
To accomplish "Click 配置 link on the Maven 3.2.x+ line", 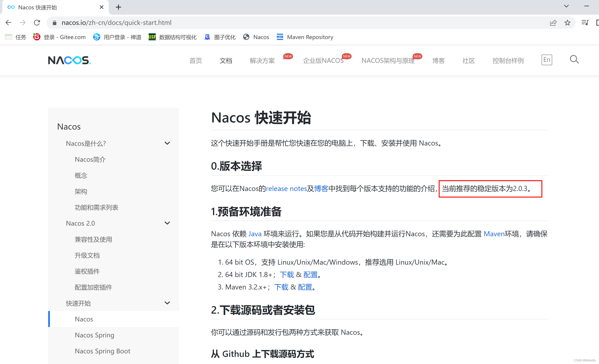I will coord(305,287).
